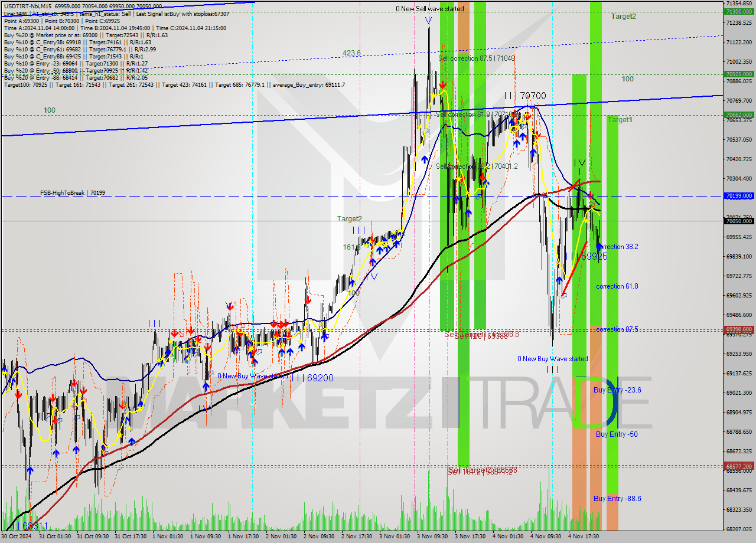Click 'Sell correction 87.5 | 71048' label
This screenshot has width=756, height=543.
tap(476, 58)
